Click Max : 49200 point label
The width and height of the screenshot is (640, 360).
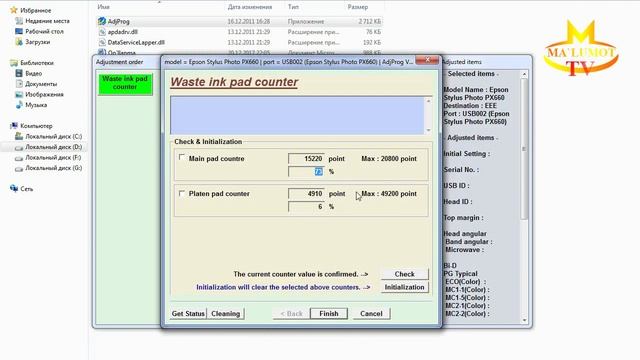click(x=389, y=193)
